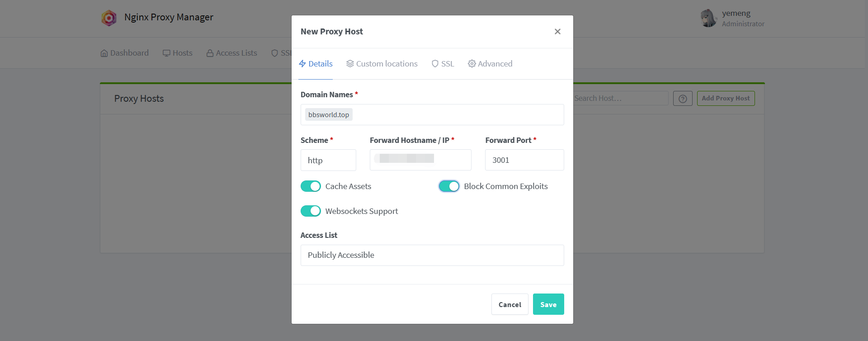
Task: Click the Dashboard home icon
Action: pyautogui.click(x=104, y=53)
